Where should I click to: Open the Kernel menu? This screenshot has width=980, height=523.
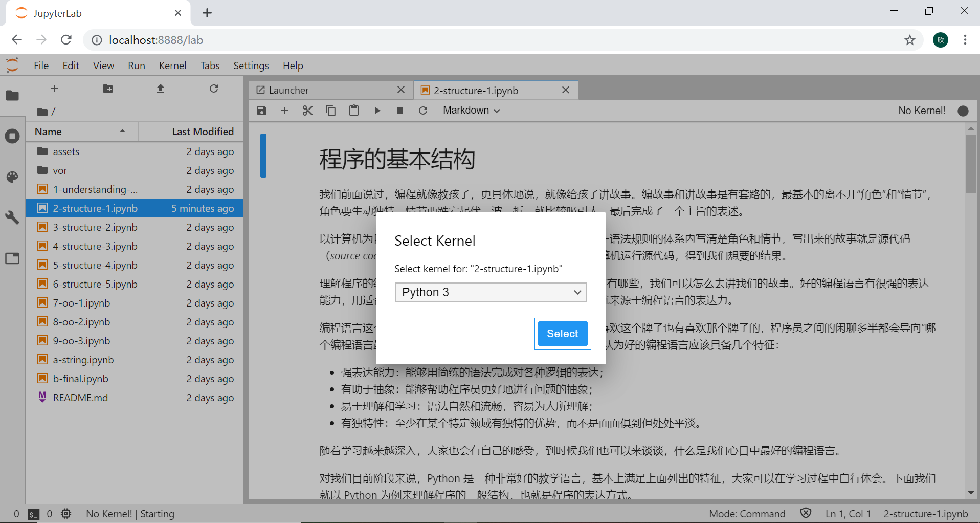(x=172, y=65)
